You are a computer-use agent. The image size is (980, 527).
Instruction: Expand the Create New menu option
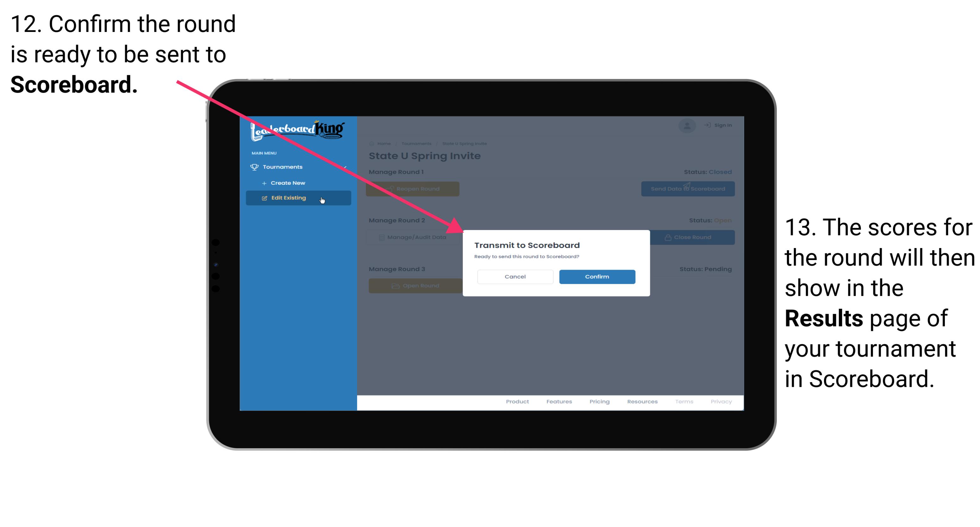pyautogui.click(x=288, y=183)
